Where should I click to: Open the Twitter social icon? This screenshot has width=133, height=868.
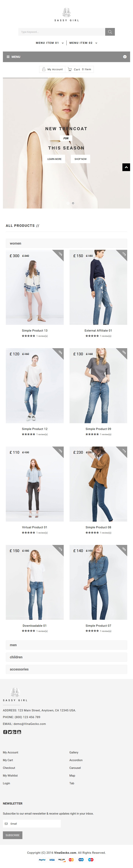click(10, 732)
